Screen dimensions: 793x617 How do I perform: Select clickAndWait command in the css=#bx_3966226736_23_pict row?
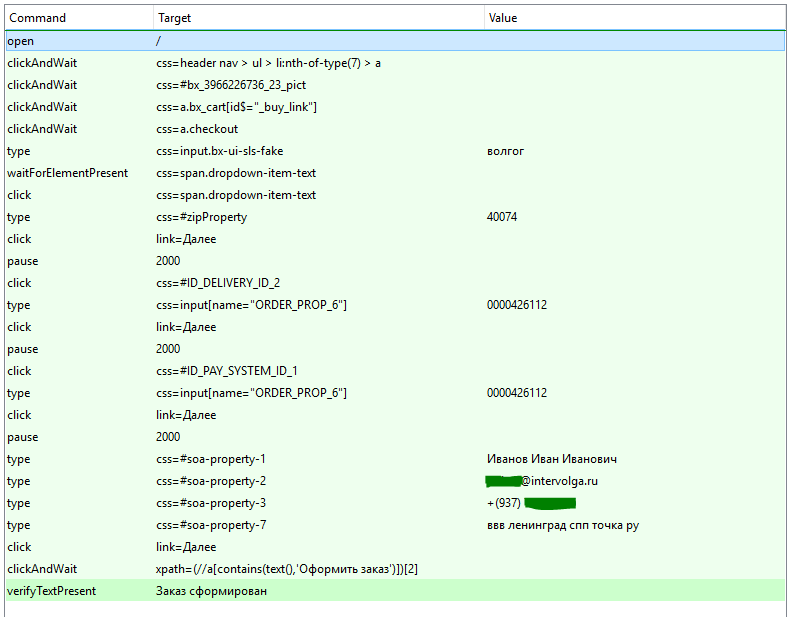pos(42,85)
